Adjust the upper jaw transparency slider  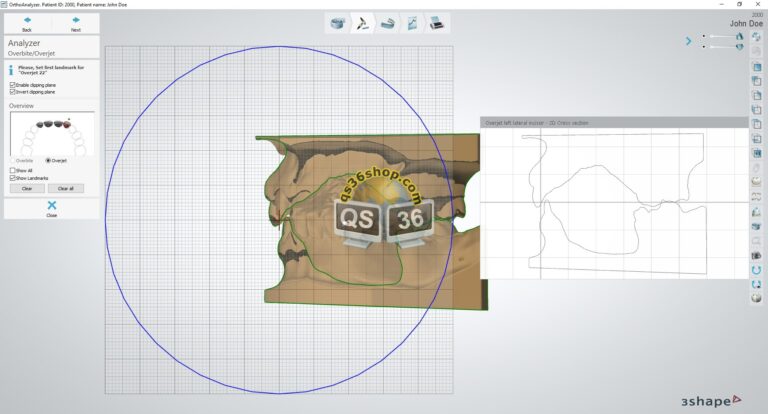[720, 37]
